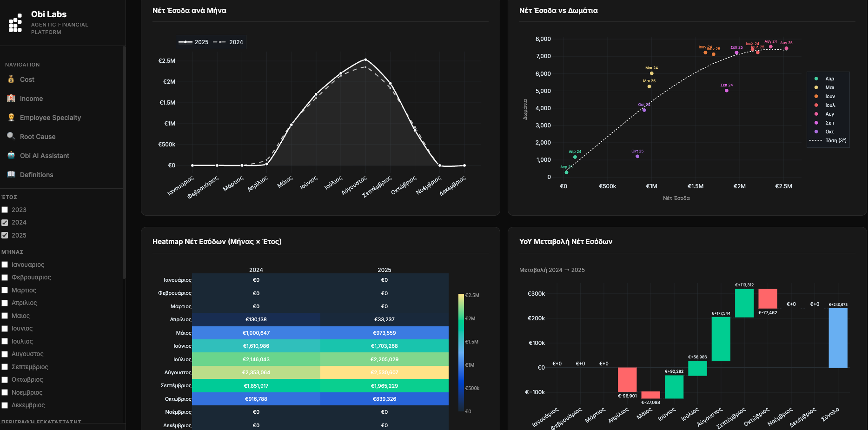Click the Income building icon
Viewport: 868px width, 430px height.
(x=11, y=99)
